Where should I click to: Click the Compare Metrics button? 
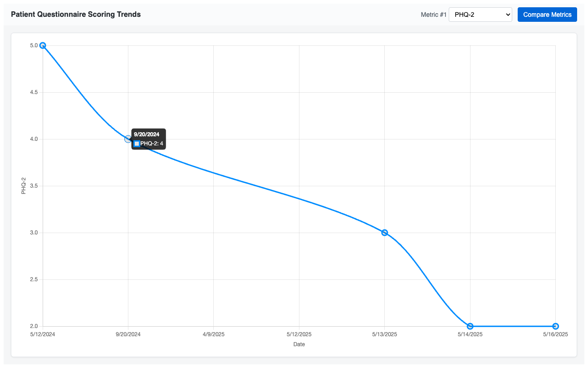[547, 15]
